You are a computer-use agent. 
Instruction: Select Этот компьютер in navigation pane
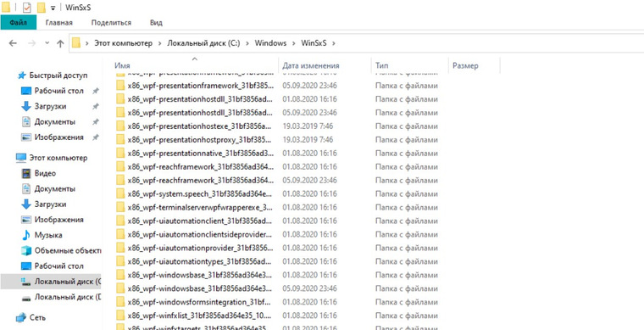(58, 158)
